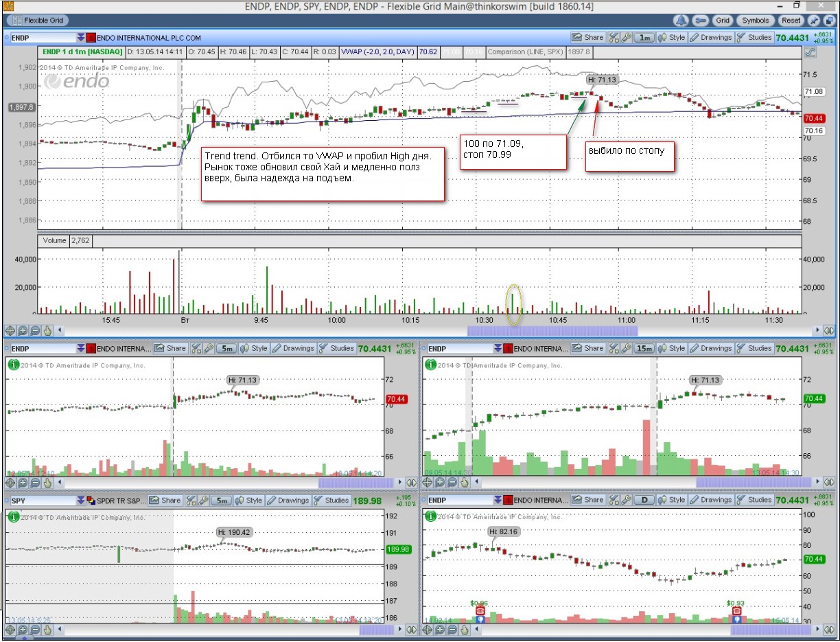This screenshot has width=840, height=642.
Task: Click SPY symbol field
Action: point(42,501)
